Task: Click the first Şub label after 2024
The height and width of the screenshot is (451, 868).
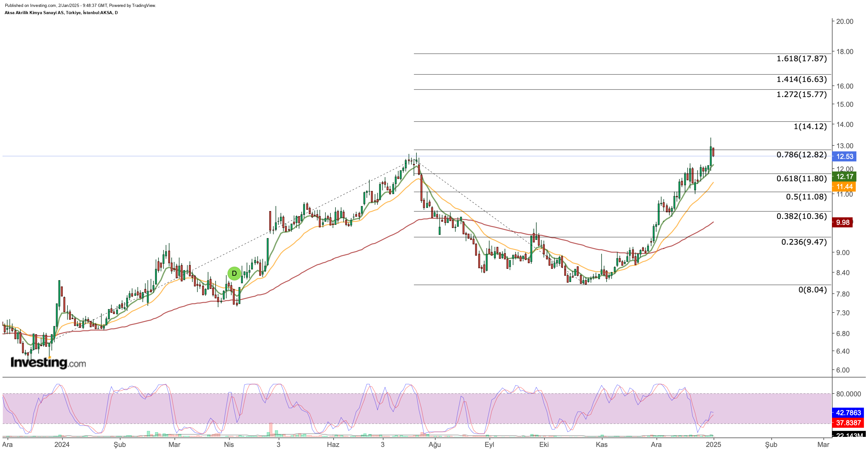Action: point(120,445)
